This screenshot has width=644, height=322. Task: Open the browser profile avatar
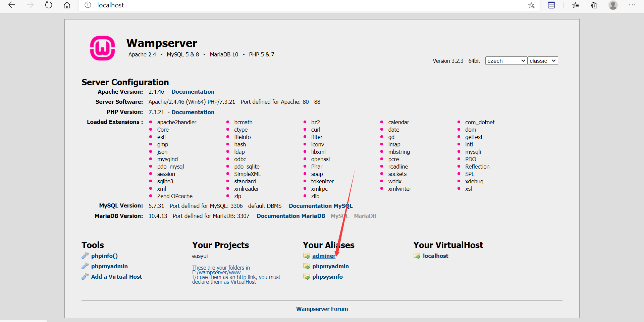[x=613, y=5]
